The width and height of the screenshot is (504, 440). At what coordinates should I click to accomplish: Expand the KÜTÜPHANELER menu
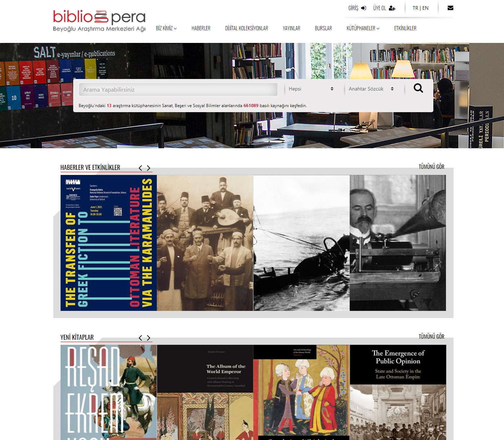pyautogui.click(x=363, y=28)
